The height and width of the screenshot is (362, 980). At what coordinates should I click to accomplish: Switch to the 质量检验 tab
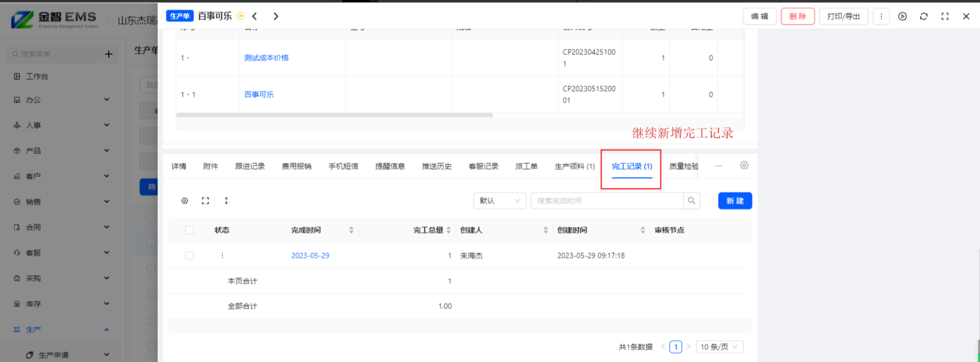683,166
